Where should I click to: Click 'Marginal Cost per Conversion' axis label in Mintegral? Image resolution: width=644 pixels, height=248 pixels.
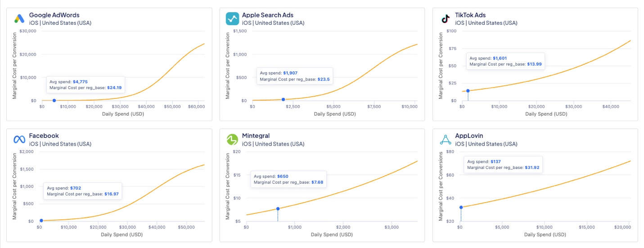[228, 187]
